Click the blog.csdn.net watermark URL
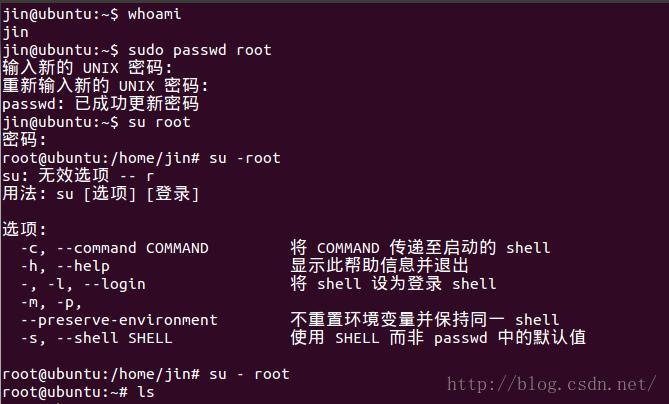The image size is (669, 404). [550, 384]
